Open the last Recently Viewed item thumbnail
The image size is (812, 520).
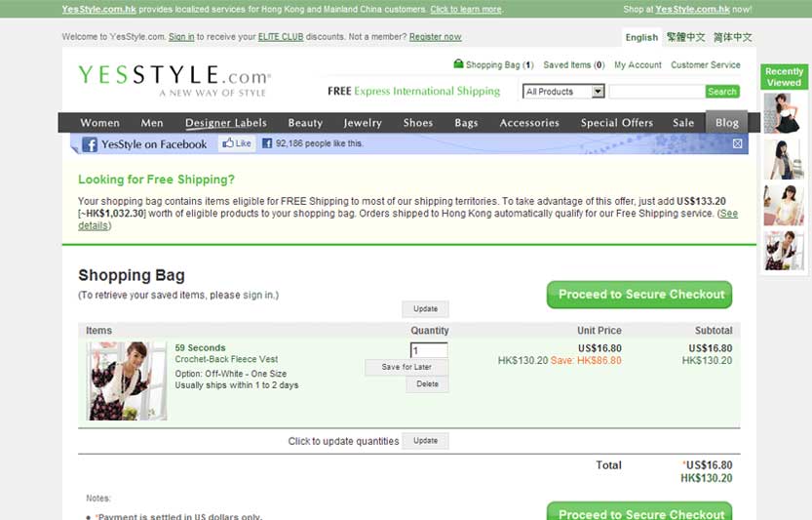point(783,250)
